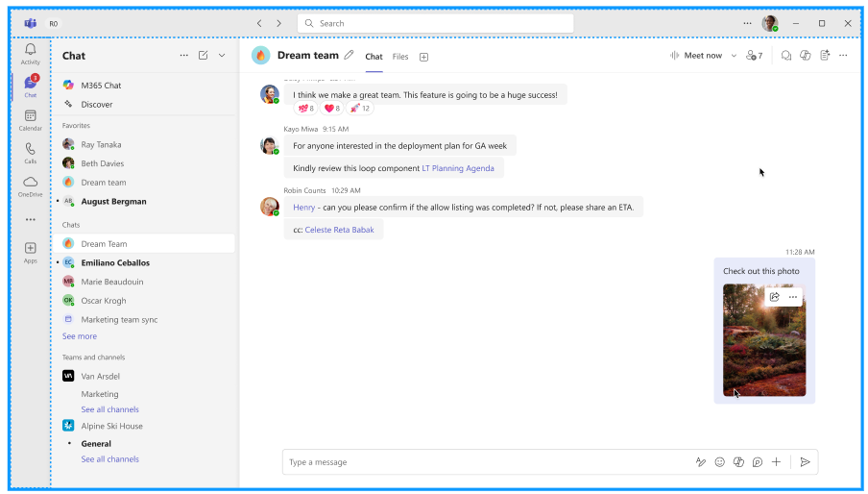Open Copilot in the chat header
The image size is (868, 494).
point(806,56)
